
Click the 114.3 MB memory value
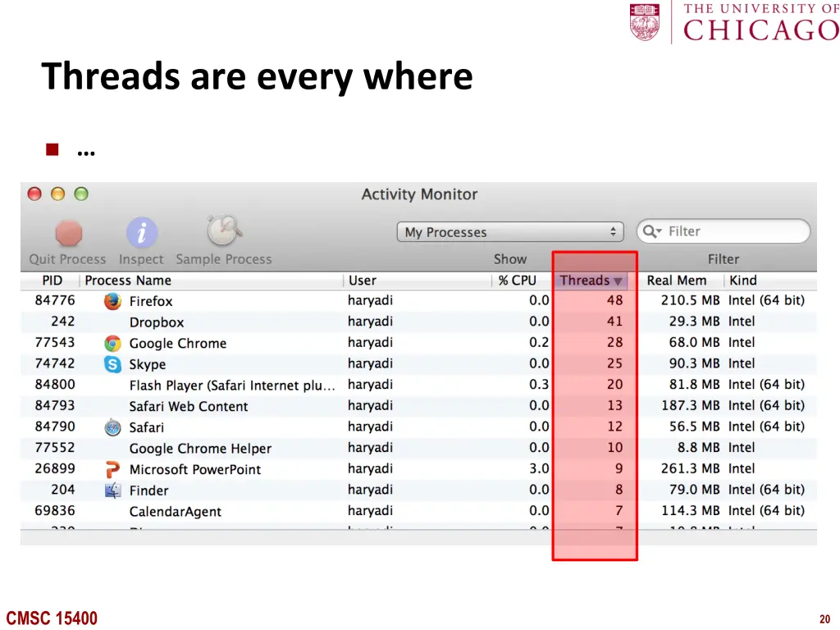point(690,510)
